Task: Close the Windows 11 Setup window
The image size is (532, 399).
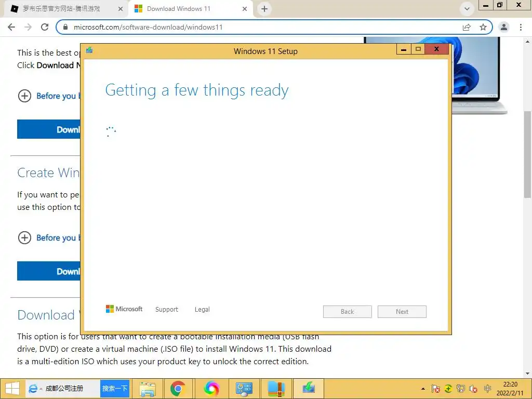Action: pos(436,49)
